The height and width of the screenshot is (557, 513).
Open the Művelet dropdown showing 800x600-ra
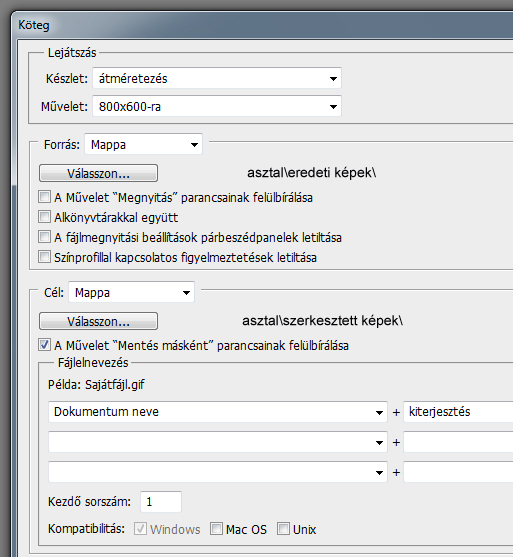tap(217, 106)
